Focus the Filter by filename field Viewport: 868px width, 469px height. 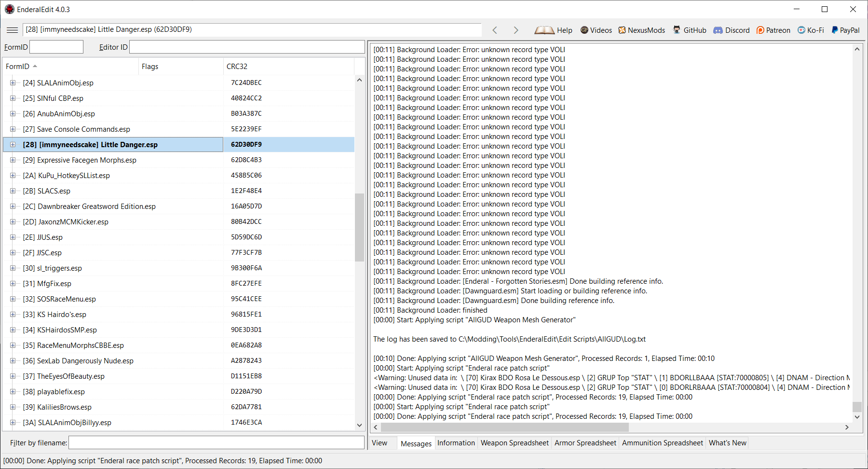pos(217,442)
